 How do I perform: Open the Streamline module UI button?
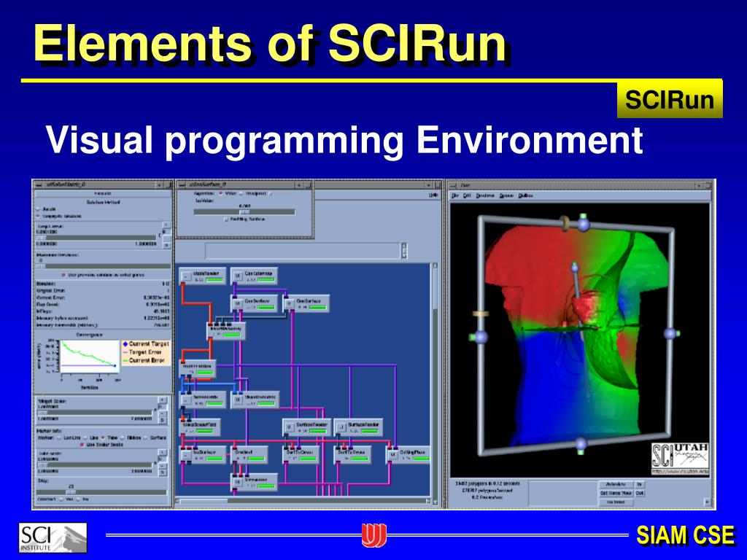click(x=238, y=483)
